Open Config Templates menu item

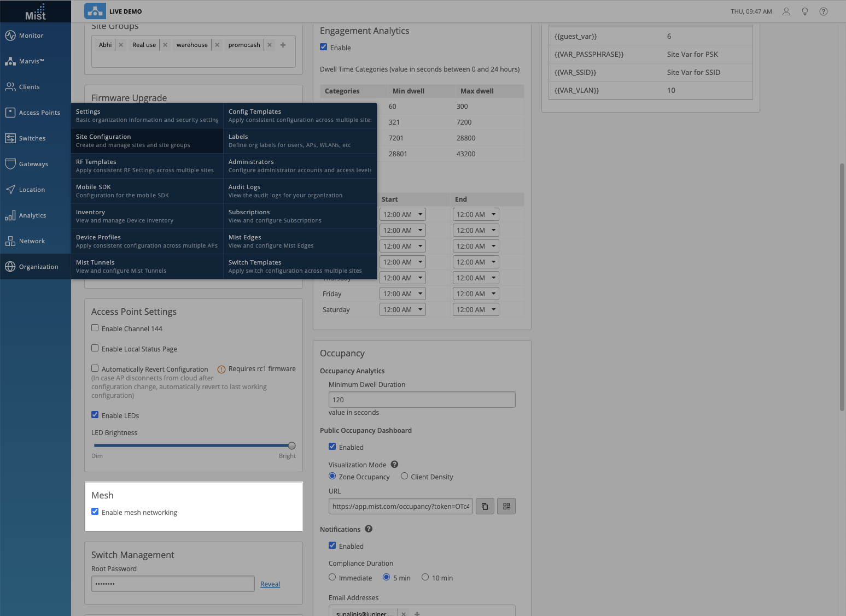click(300, 115)
